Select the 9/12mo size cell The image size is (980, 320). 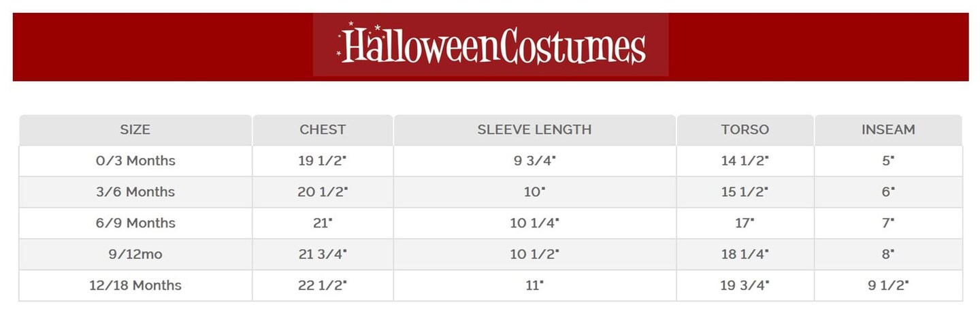pos(135,254)
